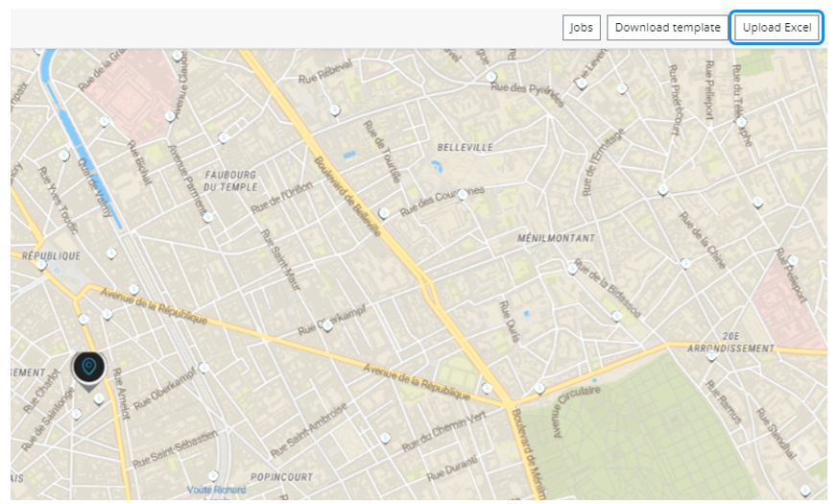
Task: Select the marker under the République label
Action: click(41, 265)
